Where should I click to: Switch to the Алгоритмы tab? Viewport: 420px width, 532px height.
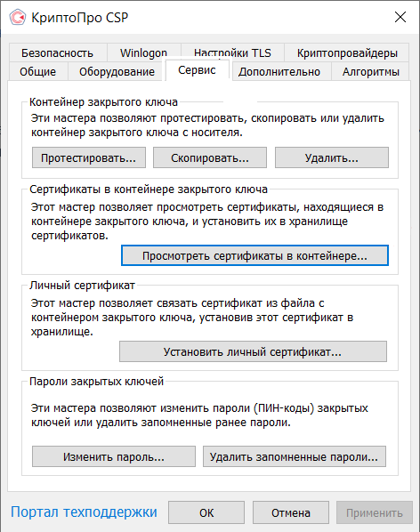[370, 71]
